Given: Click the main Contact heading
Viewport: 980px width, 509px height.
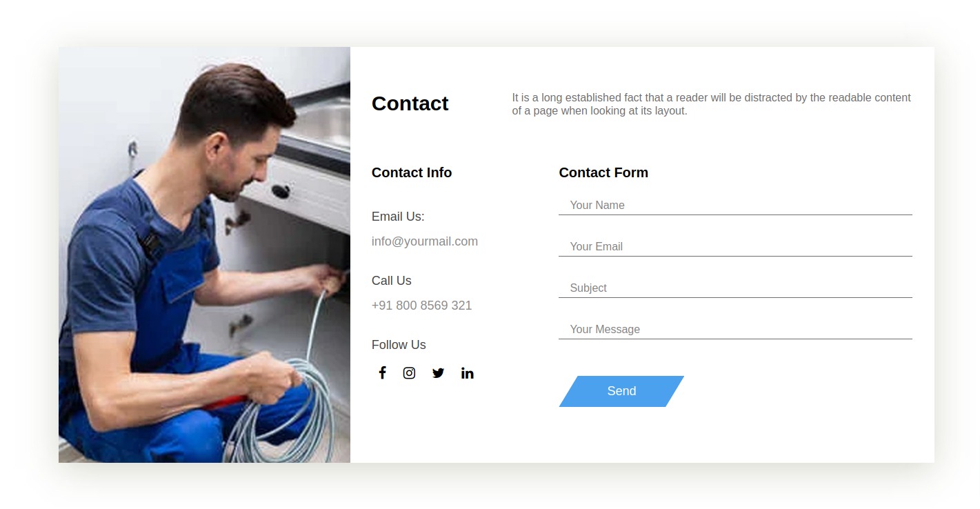Looking at the screenshot, I should [410, 103].
